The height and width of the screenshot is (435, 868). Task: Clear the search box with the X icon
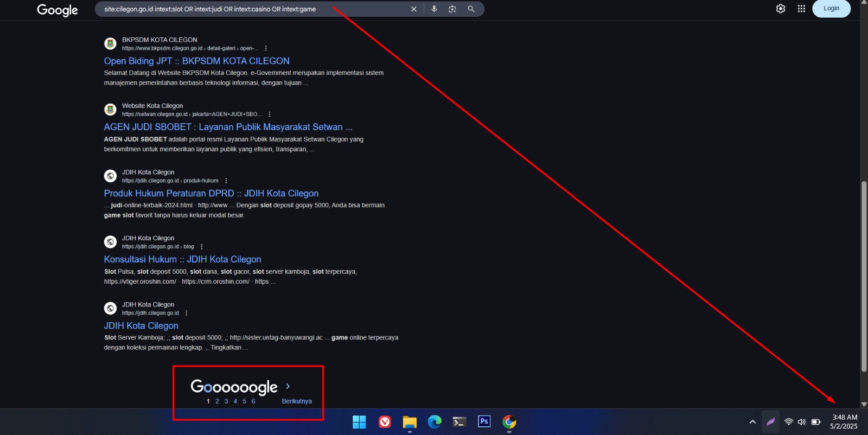coord(414,9)
